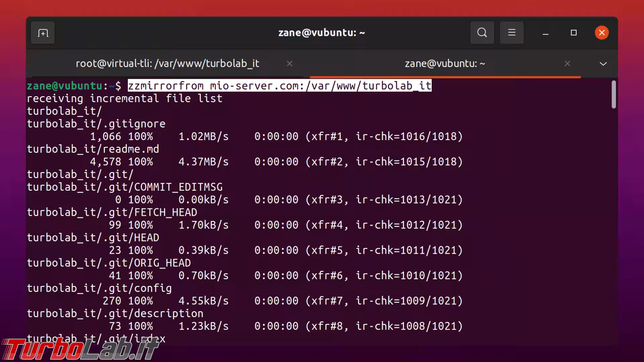Close the terminal window
This screenshot has height=362, width=644.
point(602,33)
